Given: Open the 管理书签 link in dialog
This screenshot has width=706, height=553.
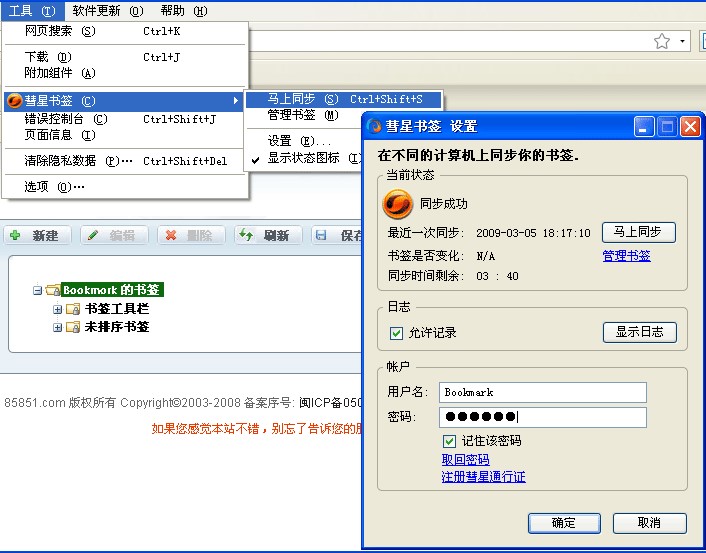Looking at the screenshot, I should click(626, 256).
